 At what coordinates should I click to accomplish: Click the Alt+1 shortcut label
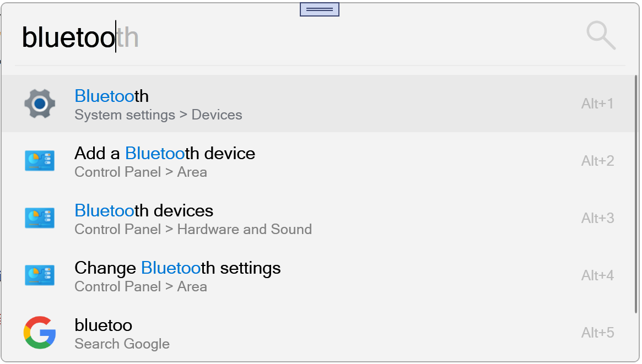[x=597, y=104]
